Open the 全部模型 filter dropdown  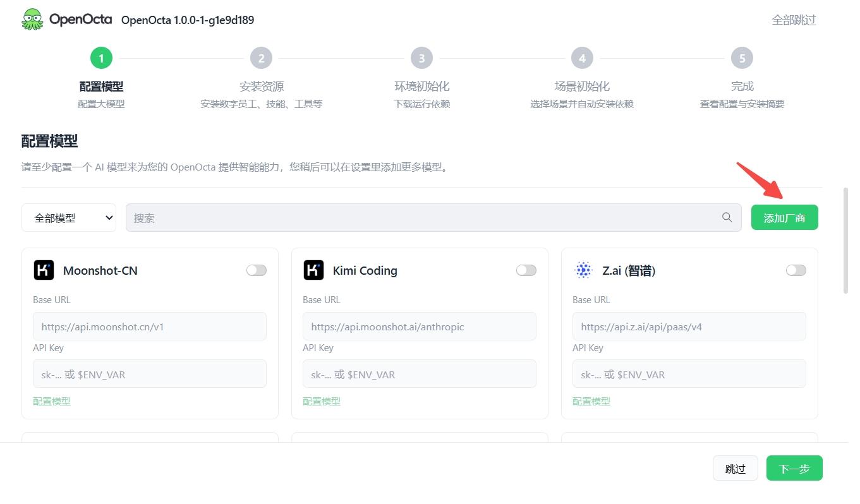(69, 217)
